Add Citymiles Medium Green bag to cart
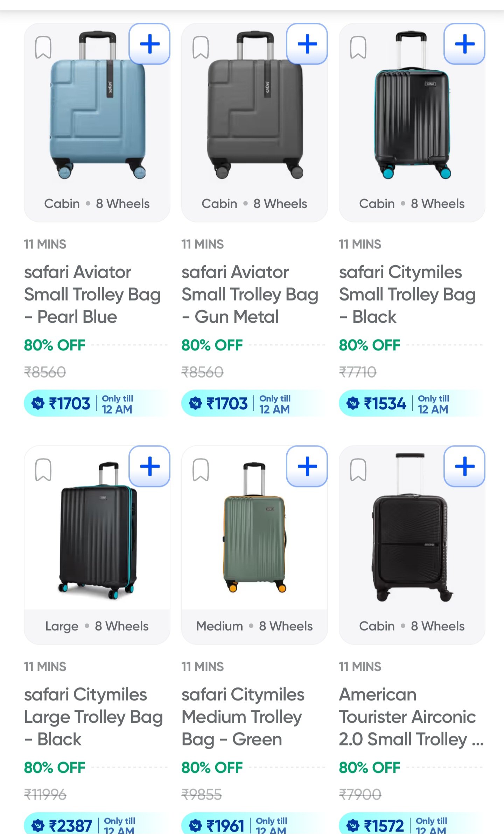Screen dimensions: 504x834 click(x=307, y=467)
